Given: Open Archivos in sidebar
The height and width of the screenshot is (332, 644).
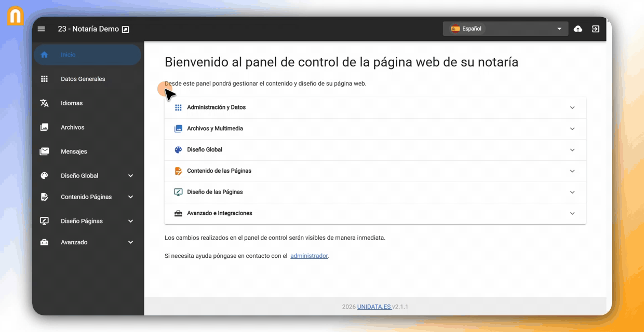Looking at the screenshot, I should coord(88,127).
